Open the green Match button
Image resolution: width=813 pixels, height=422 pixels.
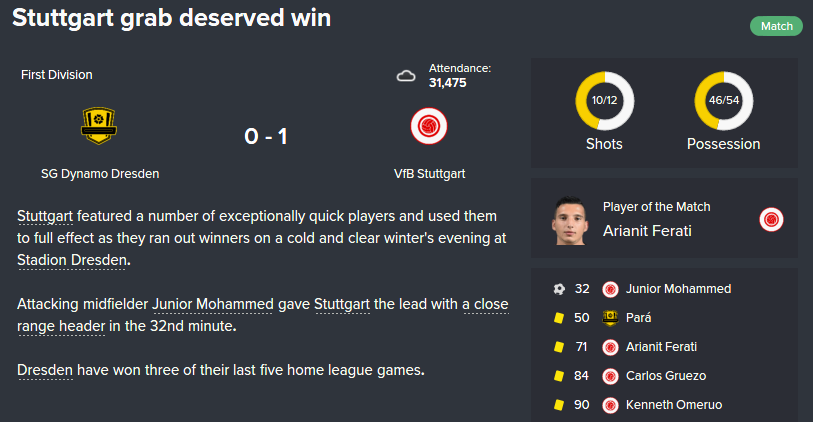click(x=776, y=26)
